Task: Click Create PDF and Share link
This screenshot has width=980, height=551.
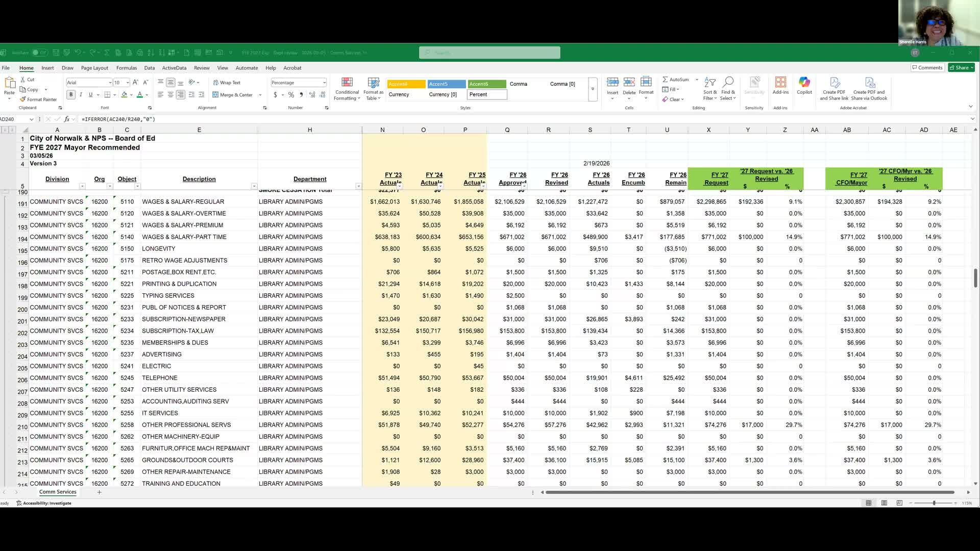Action: pyautogui.click(x=834, y=89)
